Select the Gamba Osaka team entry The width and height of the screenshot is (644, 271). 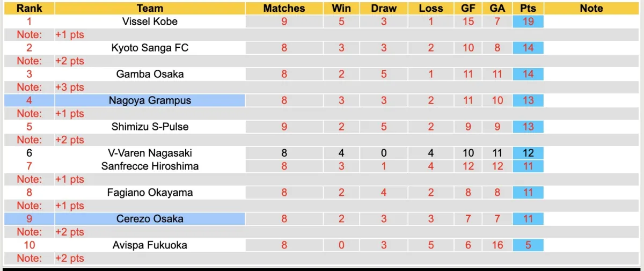pyautogui.click(x=150, y=74)
